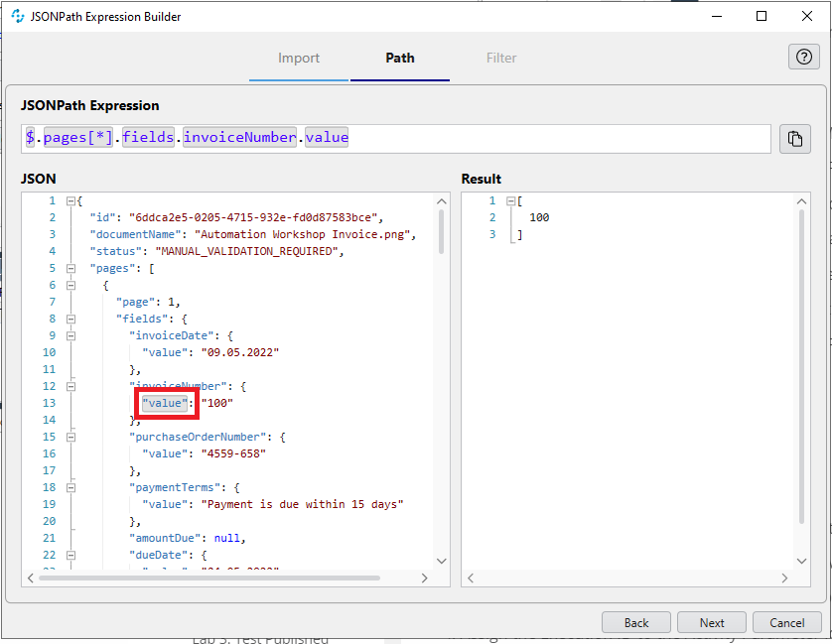Click the "09.05.2022" date value
Image resolution: width=832 pixels, height=644 pixels.
(x=240, y=353)
